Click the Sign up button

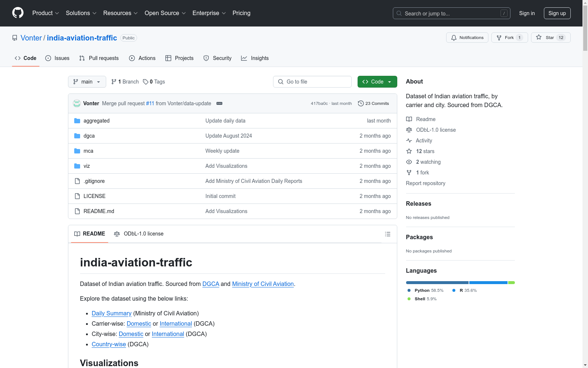[557, 13]
